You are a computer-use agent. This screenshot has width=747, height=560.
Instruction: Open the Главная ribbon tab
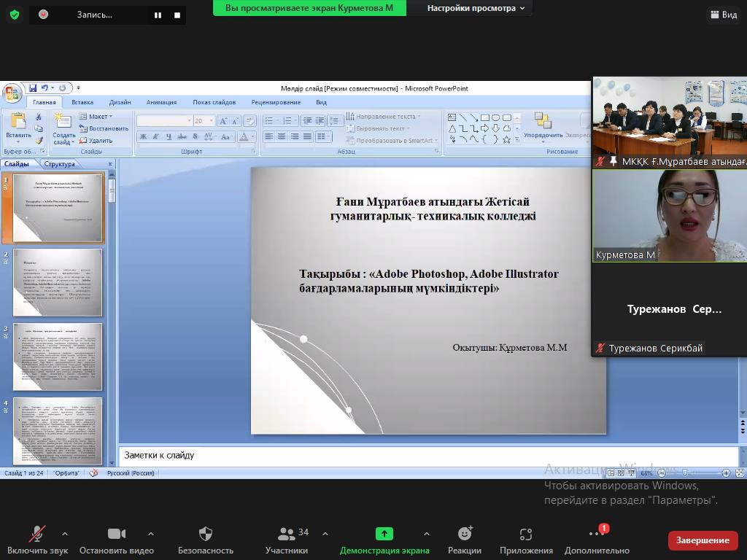(44, 102)
